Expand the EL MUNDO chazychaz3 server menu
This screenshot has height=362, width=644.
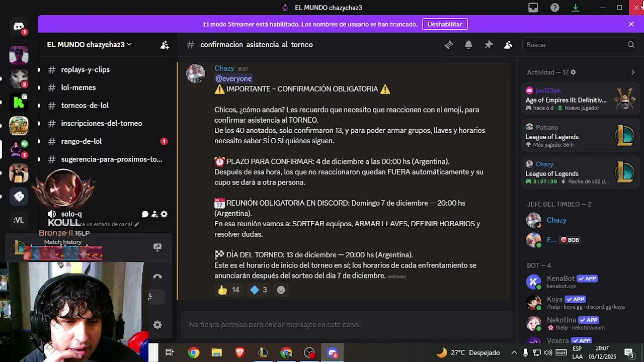click(x=90, y=45)
